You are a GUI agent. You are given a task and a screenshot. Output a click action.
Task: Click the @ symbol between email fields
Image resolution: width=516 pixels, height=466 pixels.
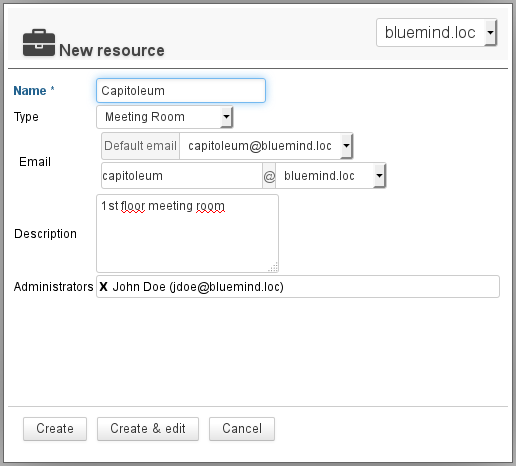point(269,176)
